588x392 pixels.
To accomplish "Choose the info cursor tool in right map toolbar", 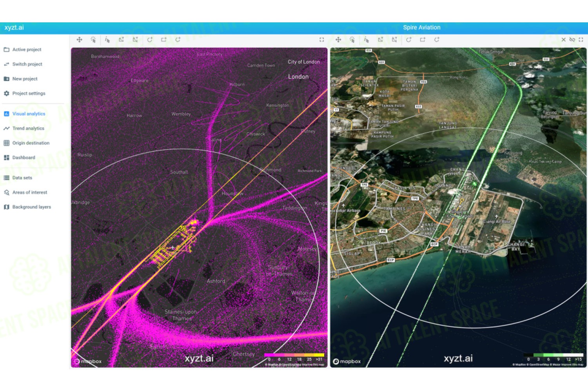I will click(367, 40).
